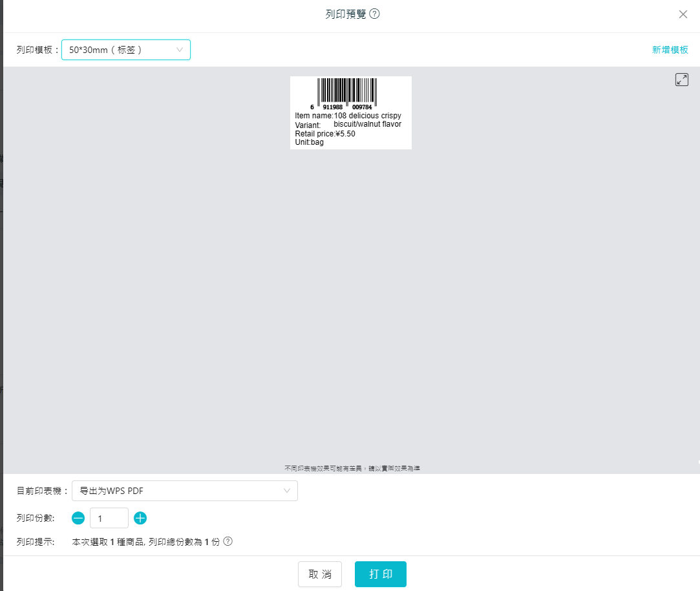This screenshot has height=591, width=700.
Task: Click the 新增模板 link
Action: coord(670,50)
